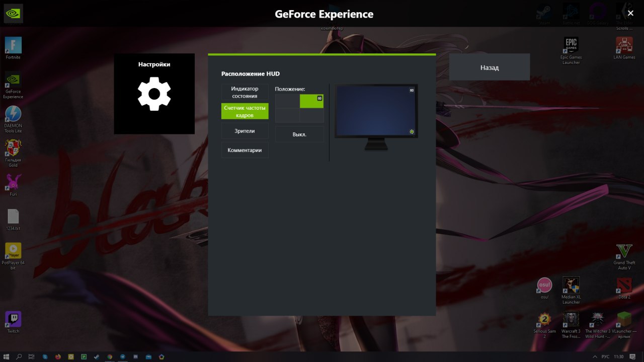This screenshot has width=644, height=362.
Task: Click the Назад button
Action: [490, 67]
